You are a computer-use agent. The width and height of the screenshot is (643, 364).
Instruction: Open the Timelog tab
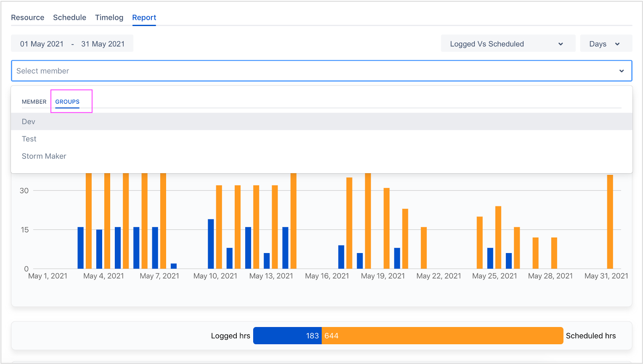(x=109, y=18)
